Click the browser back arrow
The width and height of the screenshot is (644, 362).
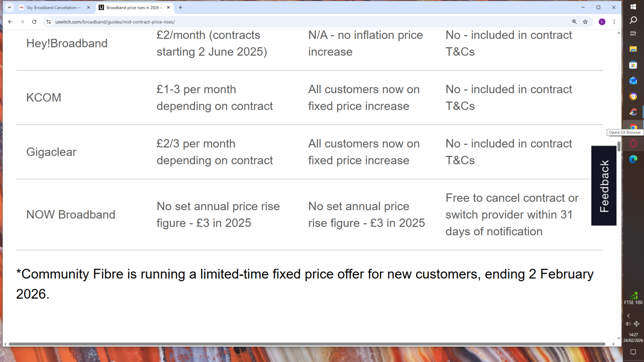click(x=10, y=22)
